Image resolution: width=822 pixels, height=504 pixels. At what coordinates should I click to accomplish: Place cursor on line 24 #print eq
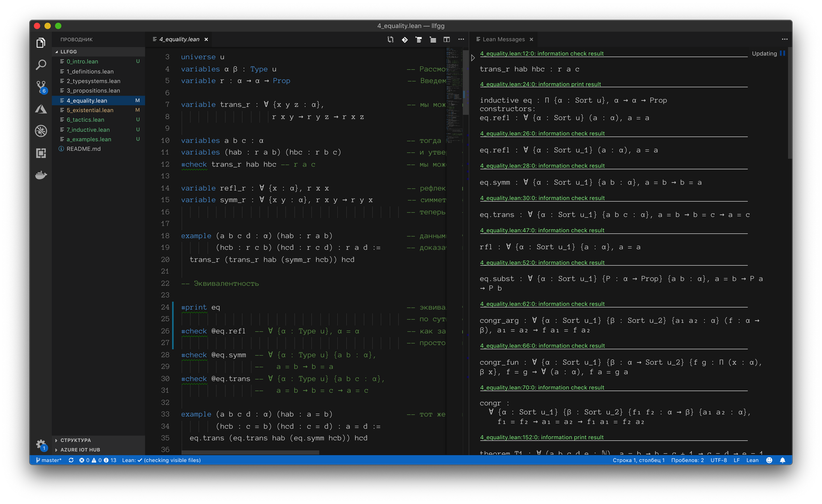click(x=201, y=307)
